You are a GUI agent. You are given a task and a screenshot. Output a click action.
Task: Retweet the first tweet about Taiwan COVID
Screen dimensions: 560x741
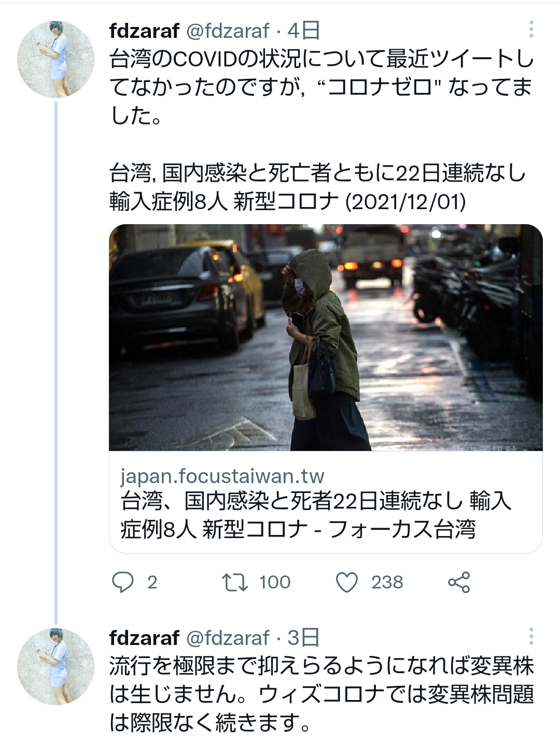coord(234,582)
